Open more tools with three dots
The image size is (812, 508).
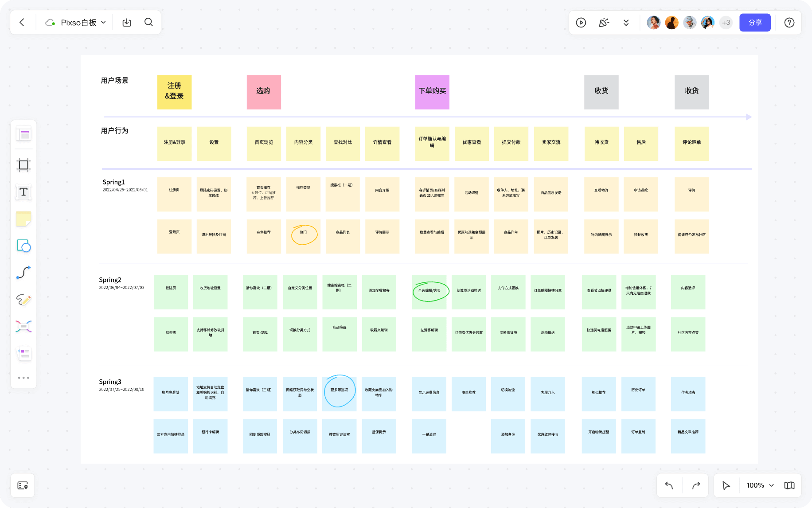click(x=23, y=378)
